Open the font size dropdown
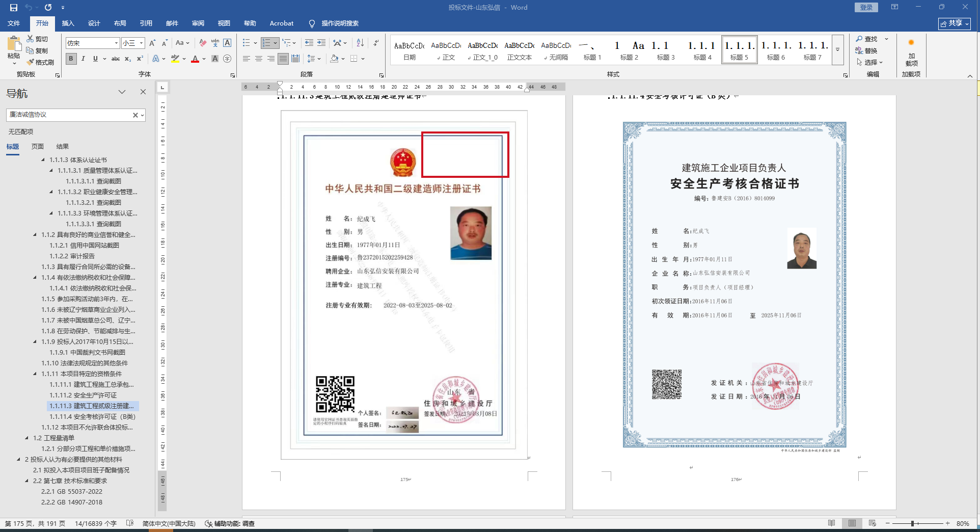Viewport: 980px width, 532px height. point(141,43)
